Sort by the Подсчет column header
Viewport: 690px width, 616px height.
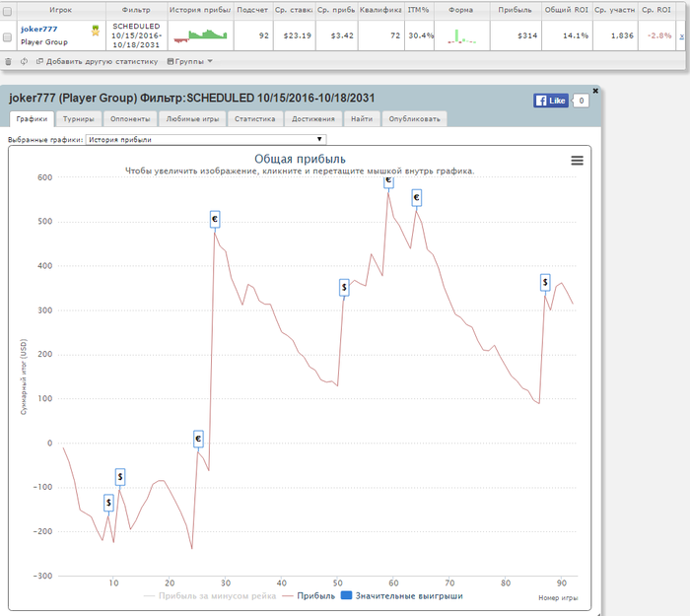pos(252,10)
